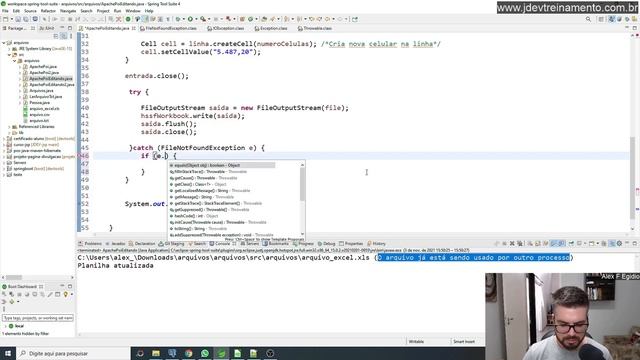Screen dimensions: 640x360
Task: Select arquivo.txt in the package tree
Action: [x=39, y=121]
